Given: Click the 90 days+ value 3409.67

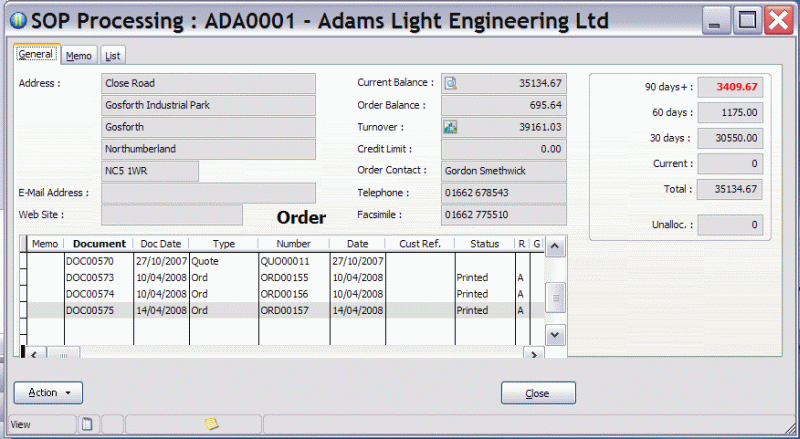Looking at the screenshot, I should point(730,87).
